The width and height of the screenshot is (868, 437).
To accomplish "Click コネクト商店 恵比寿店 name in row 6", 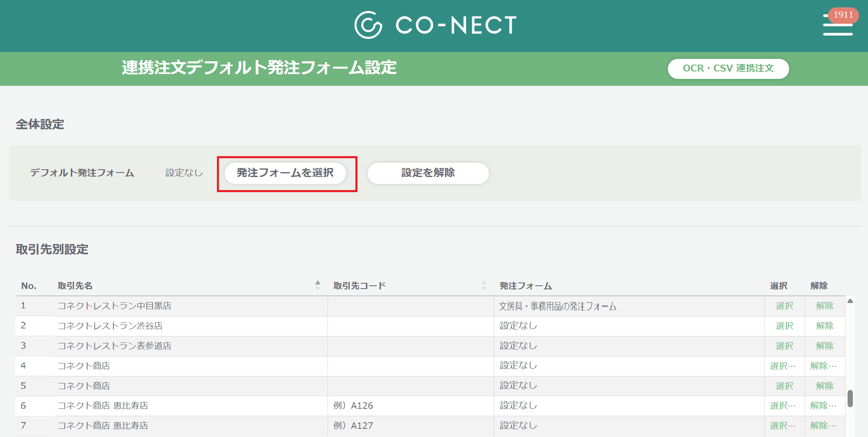I will tap(103, 406).
